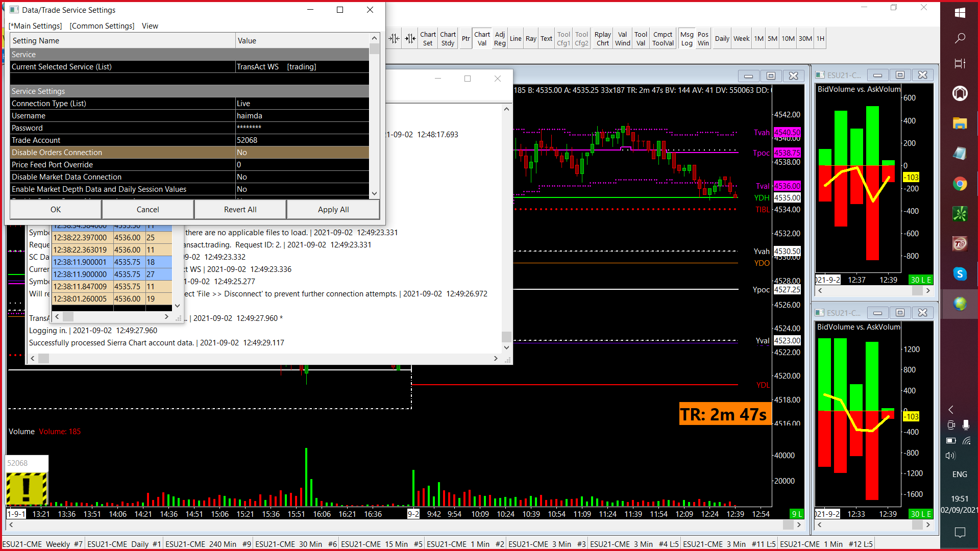Open File Explorer folder icon in the taskbar
The width and height of the screenshot is (980, 551).
click(960, 123)
